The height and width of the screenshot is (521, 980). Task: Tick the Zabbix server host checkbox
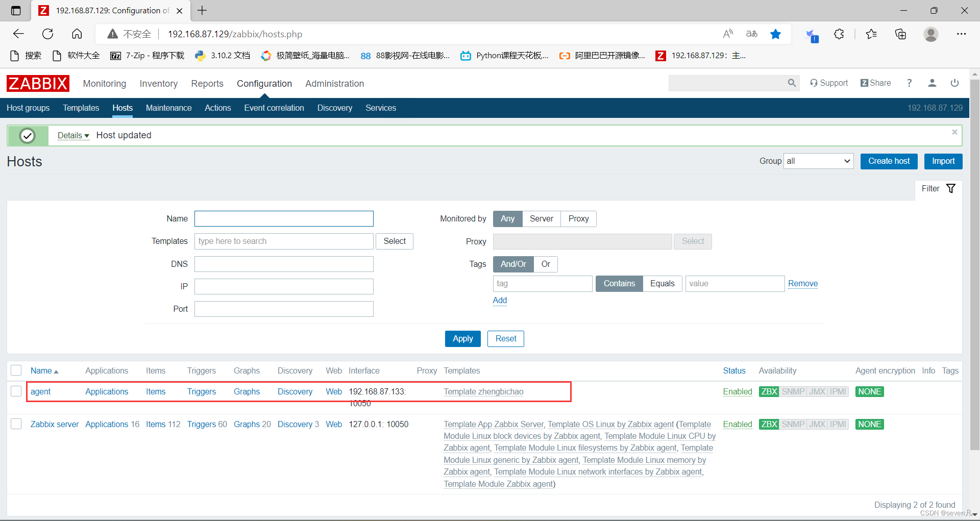click(16, 424)
